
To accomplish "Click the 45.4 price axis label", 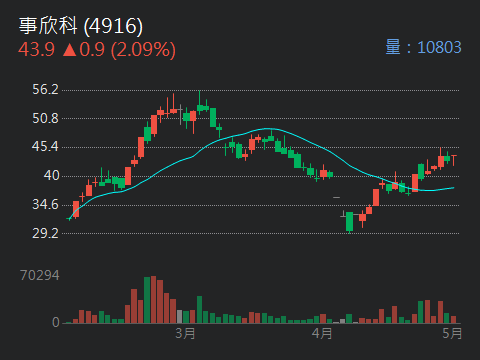I will [x=45, y=146].
